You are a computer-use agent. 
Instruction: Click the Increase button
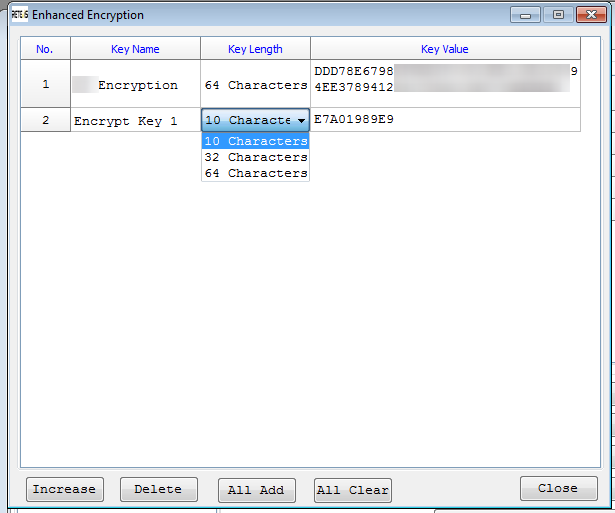click(x=64, y=489)
